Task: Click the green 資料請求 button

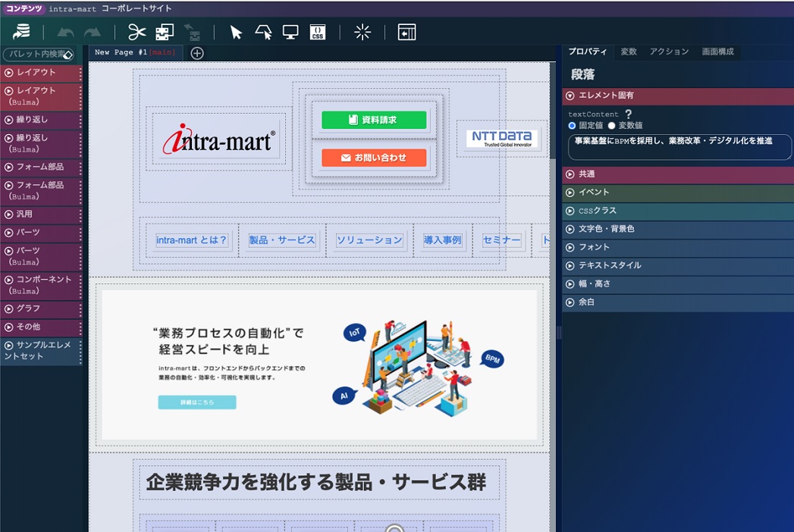Action: pyautogui.click(x=374, y=120)
